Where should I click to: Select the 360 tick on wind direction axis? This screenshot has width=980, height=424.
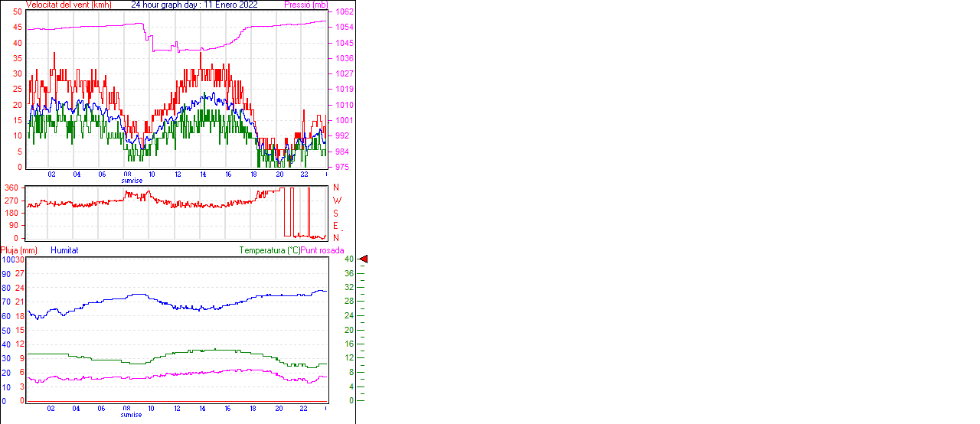coord(11,188)
